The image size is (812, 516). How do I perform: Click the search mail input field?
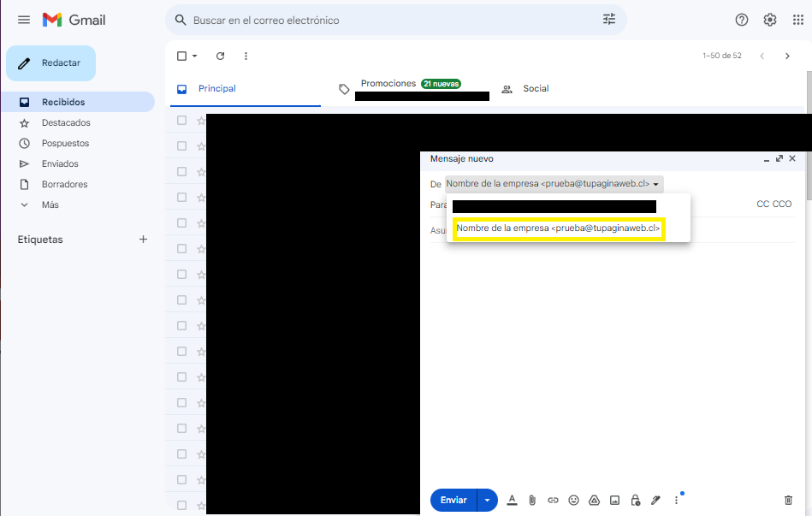(x=394, y=20)
